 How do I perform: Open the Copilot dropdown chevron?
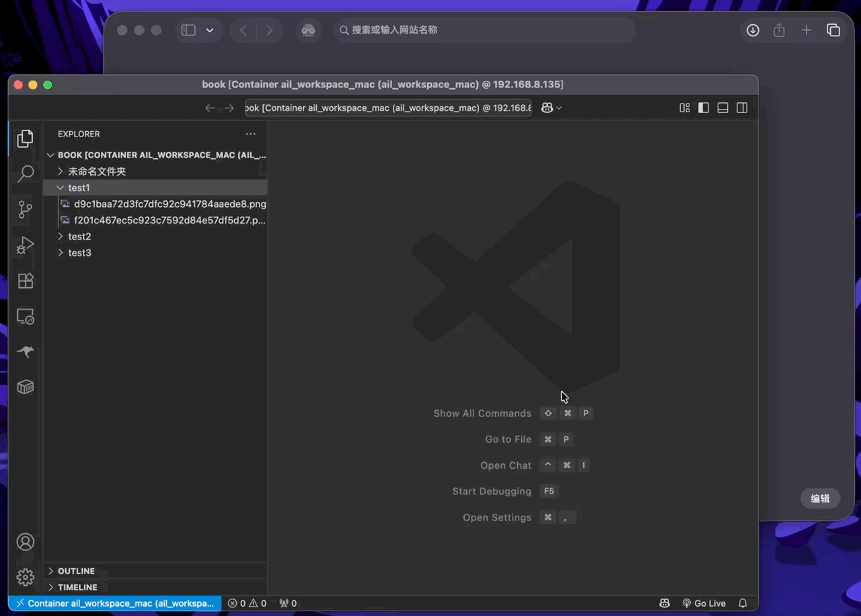pos(559,108)
